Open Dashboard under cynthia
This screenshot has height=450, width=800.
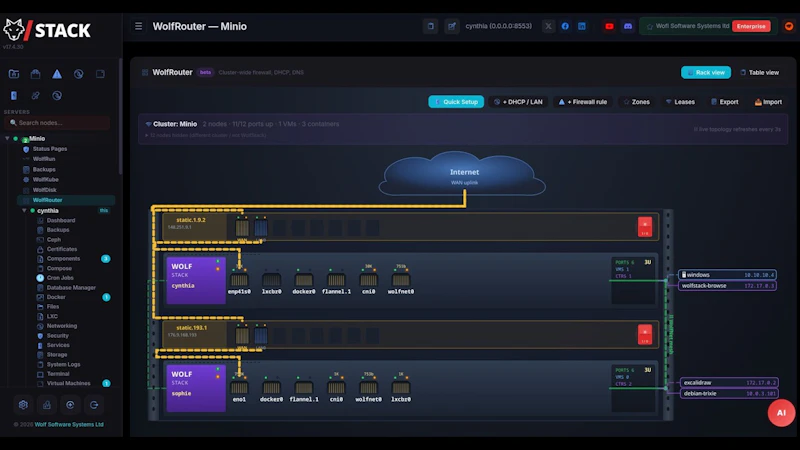click(x=61, y=220)
